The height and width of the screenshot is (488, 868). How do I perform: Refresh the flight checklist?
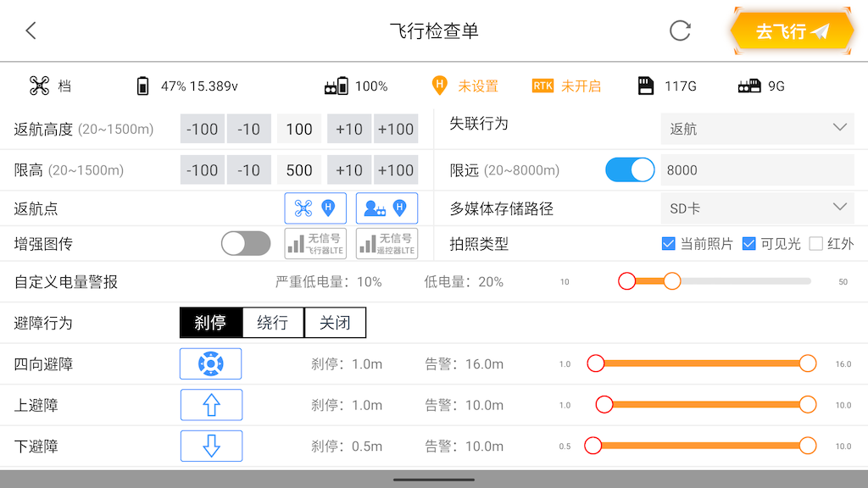[x=680, y=30]
